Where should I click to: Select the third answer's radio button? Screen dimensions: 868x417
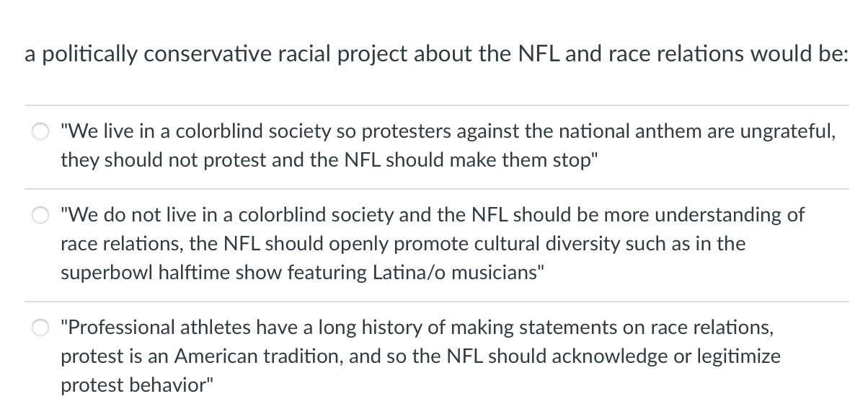(x=41, y=327)
